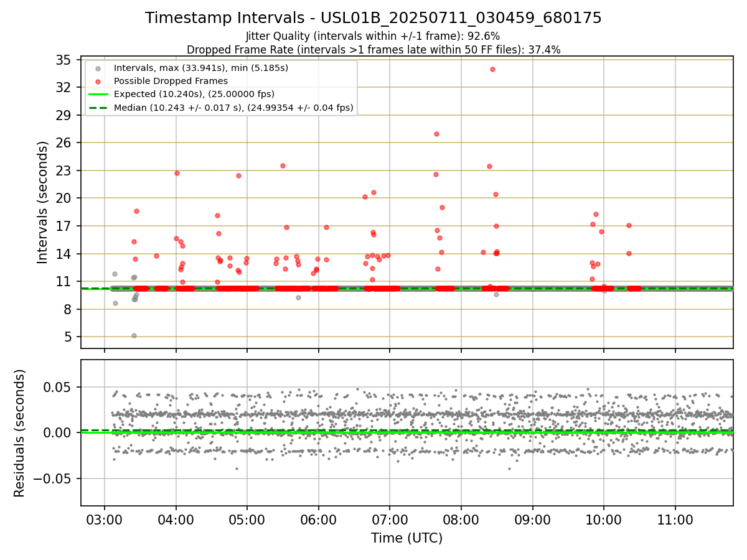Select legend entry 'Intervals, max (33.941s), min (5.185s)'

click(200, 68)
